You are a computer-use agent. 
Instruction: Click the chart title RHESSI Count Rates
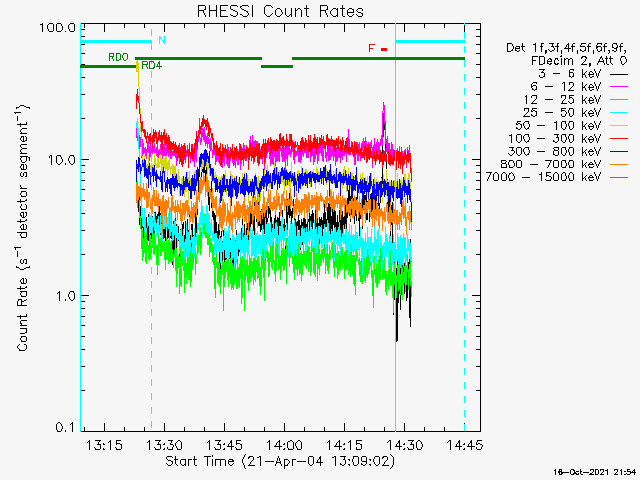tap(280, 11)
